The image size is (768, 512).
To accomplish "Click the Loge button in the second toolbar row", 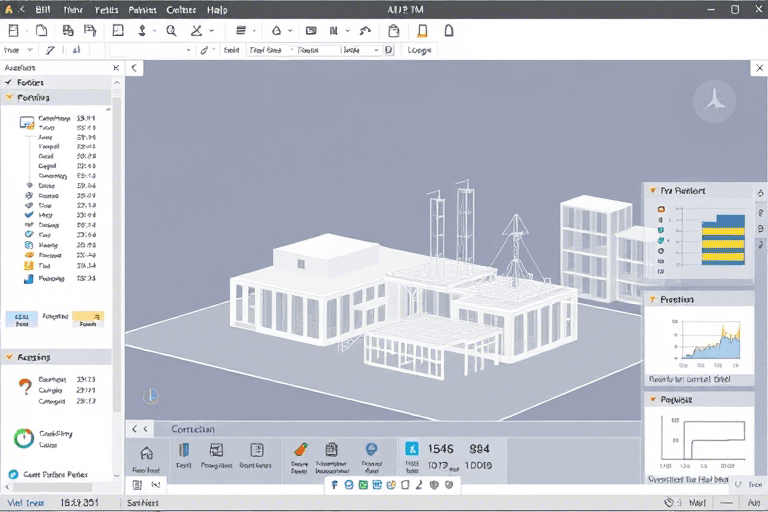I will coord(419,50).
